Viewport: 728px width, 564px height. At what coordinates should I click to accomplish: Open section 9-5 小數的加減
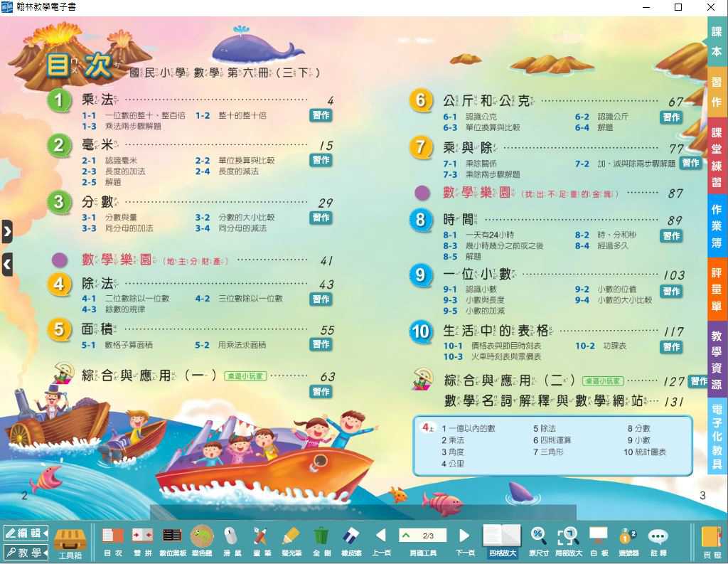[473, 311]
